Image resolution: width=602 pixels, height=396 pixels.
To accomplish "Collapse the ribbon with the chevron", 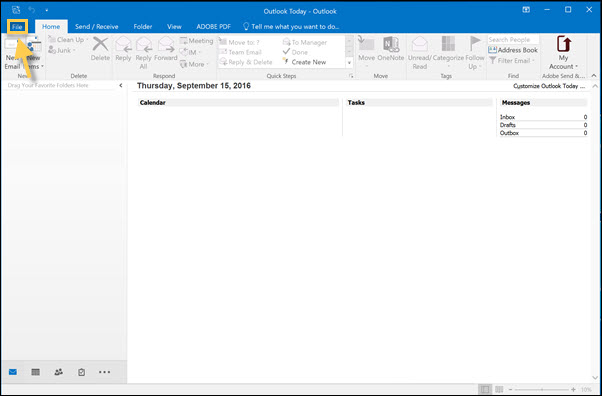I will pyautogui.click(x=594, y=76).
